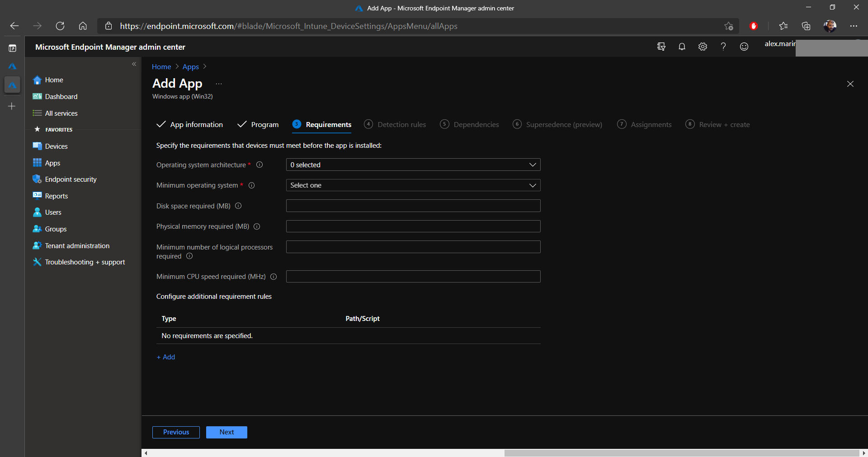Click + Add requirement rule link

[x=166, y=357]
